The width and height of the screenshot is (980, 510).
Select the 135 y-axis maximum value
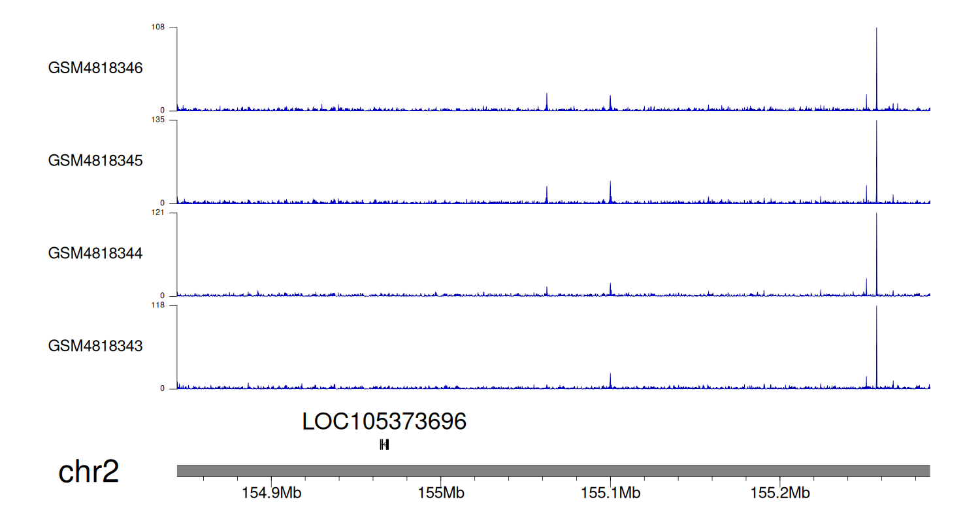pos(159,120)
